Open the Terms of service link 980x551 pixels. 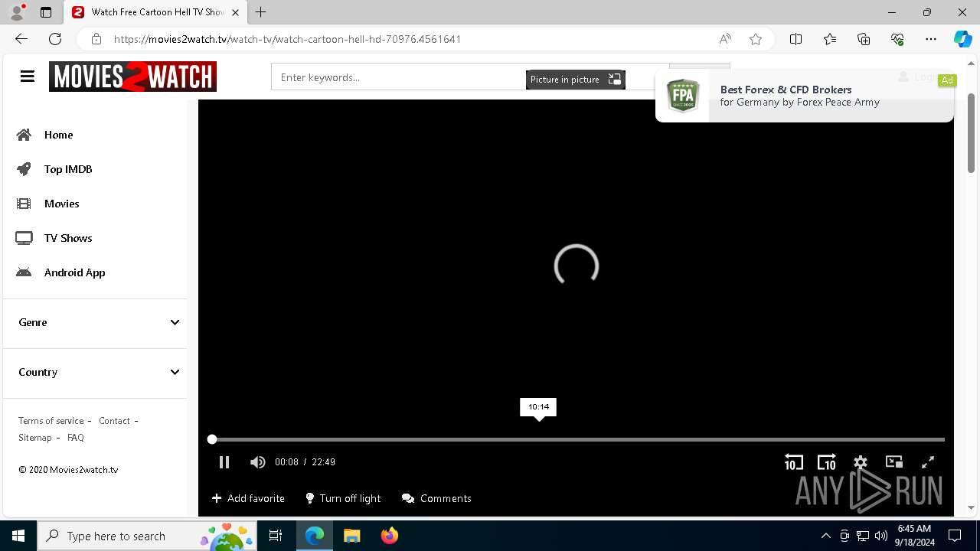51,421
